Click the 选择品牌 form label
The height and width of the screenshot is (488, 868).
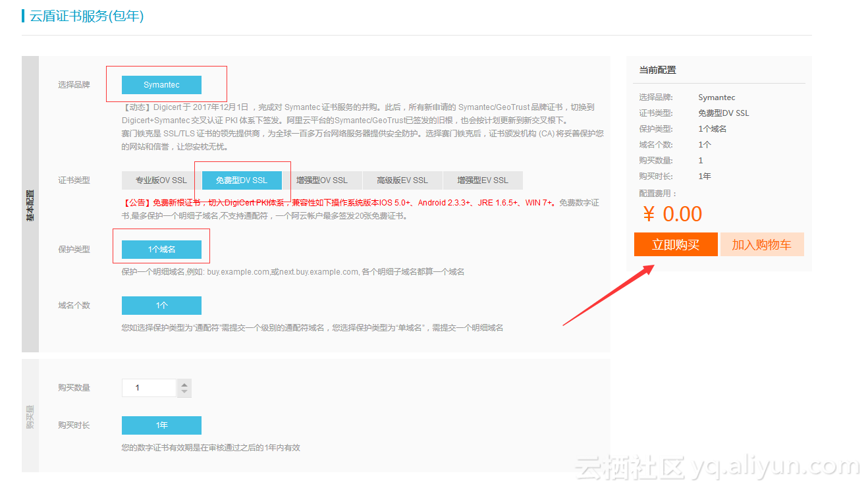click(x=74, y=85)
